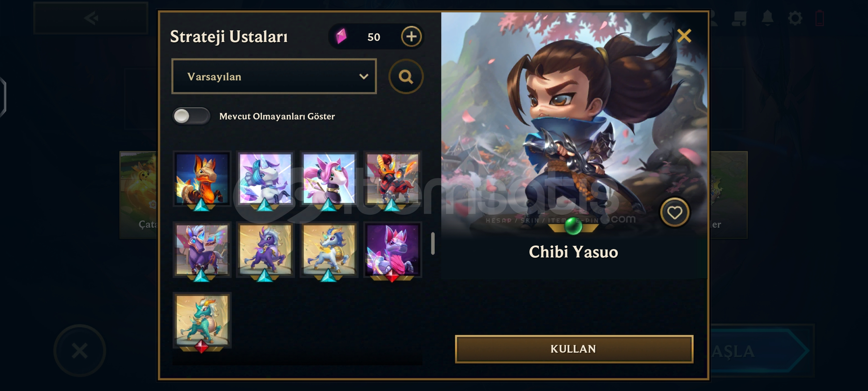
Task: Select the fiery orange horse tactician
Action: pos(202,179)
